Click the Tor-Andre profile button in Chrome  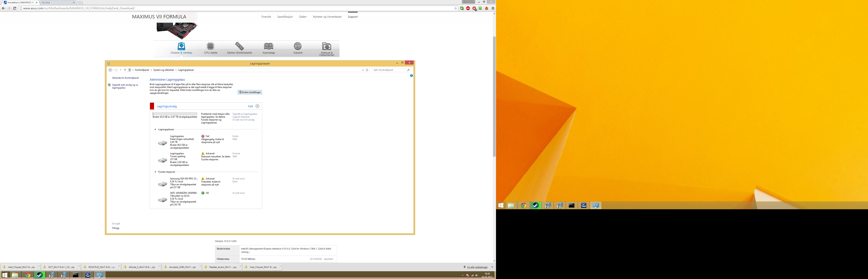(x=468, y=2)
